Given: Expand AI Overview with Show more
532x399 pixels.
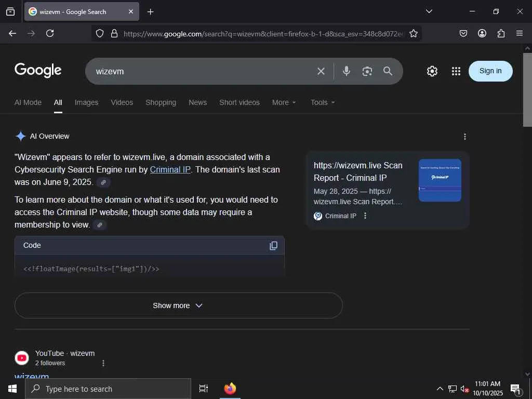Looking at the screenshot, I should click(179, 305).
